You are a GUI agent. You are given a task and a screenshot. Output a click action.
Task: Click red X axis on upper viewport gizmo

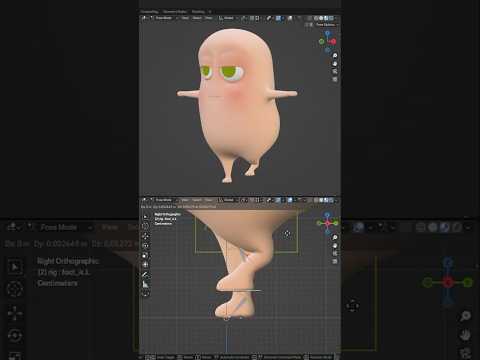pyautogui.click(x=333, y=41)
